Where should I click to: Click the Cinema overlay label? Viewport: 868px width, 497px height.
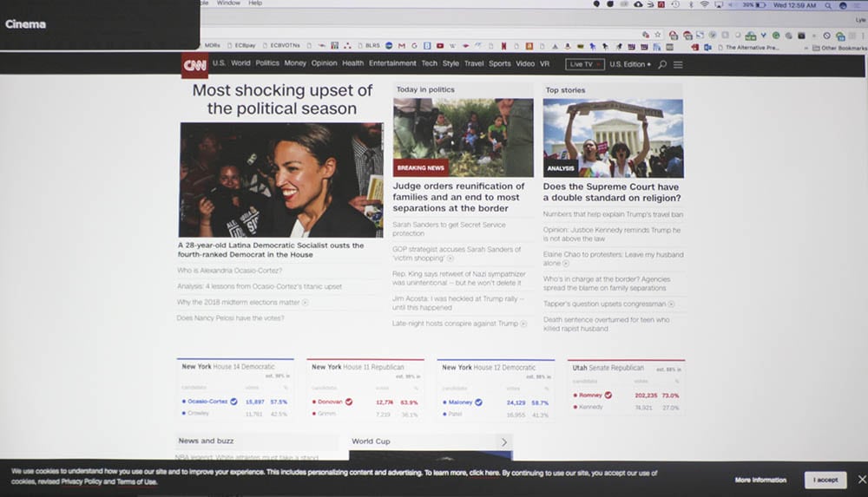[x=25, y=24]
